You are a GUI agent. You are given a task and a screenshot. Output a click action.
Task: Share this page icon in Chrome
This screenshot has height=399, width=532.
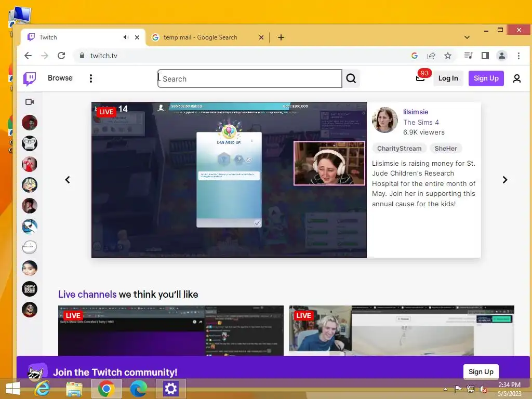coord(431,56)
